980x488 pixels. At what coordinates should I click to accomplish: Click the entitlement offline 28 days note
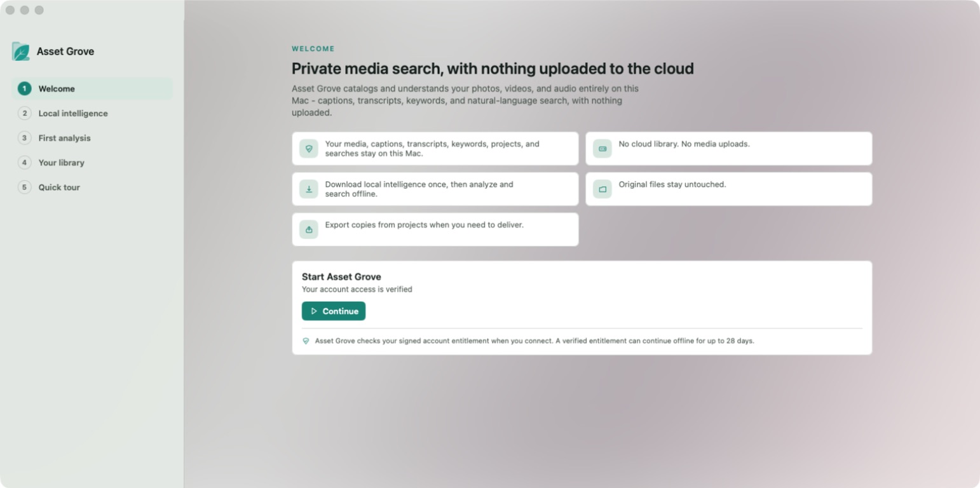point(534,341)
